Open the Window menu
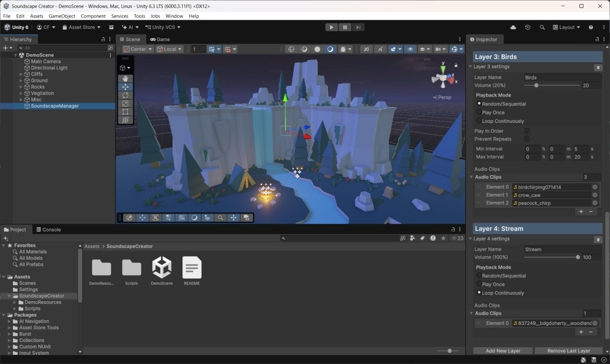 (x=174, y=16)
